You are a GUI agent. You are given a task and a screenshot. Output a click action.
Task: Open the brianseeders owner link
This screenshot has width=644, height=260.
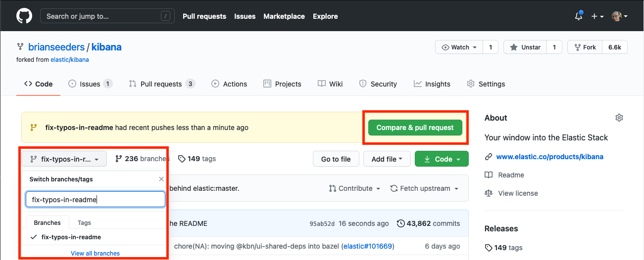(x=56, y=47)
